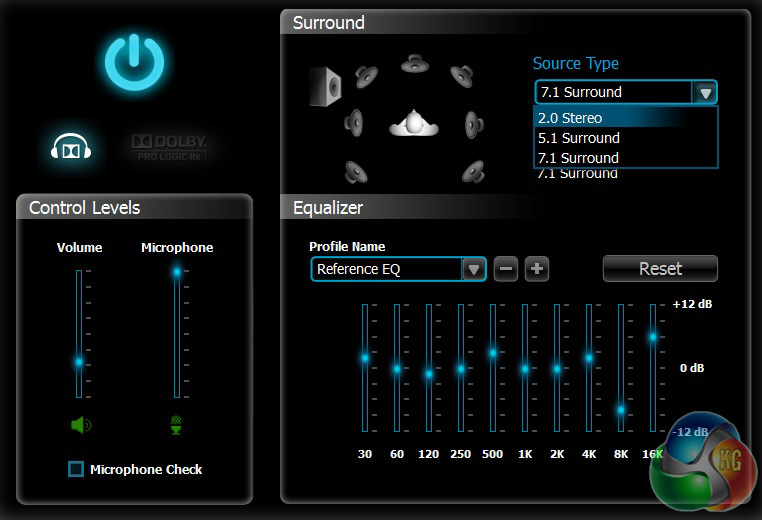The width and height of the screenshot is (762, 520).
Task: Click the rear left speaker icon
Action: pos(356,172)
